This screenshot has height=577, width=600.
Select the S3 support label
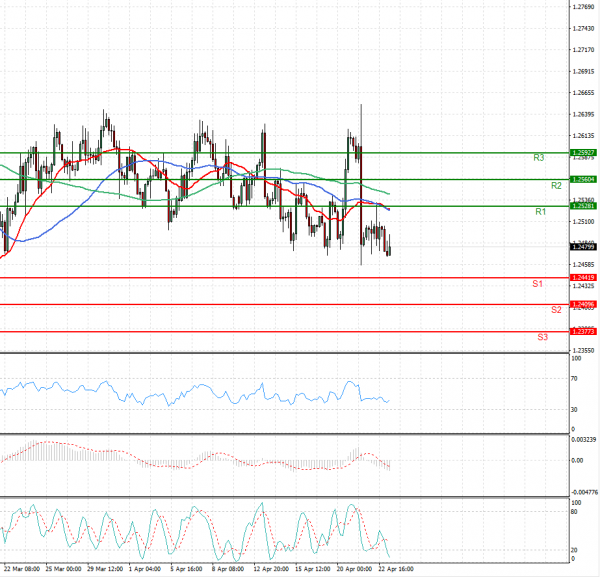(x=542, y=337)
